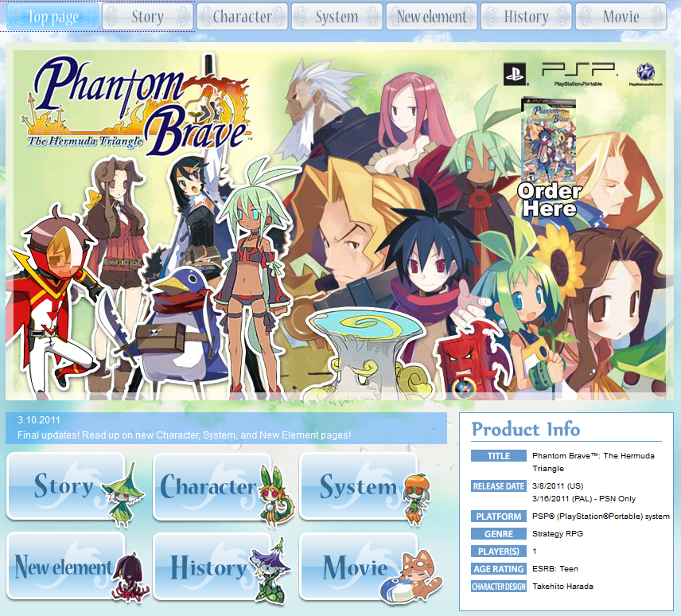681x616 pixels.
Task: Click the CHARACTER DESIGN label
Action: point(499,587)
